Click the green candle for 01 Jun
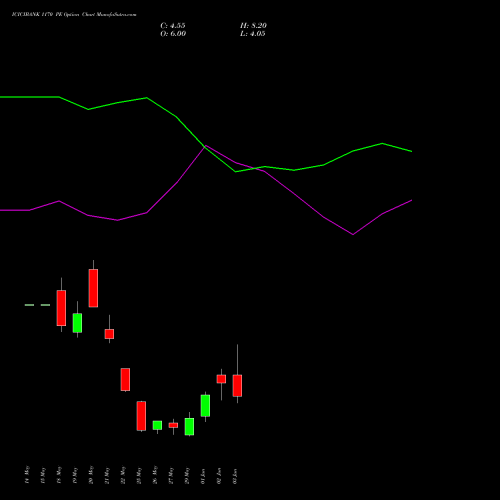The width and height of the screenshot is (500, 500). [205, 406]
